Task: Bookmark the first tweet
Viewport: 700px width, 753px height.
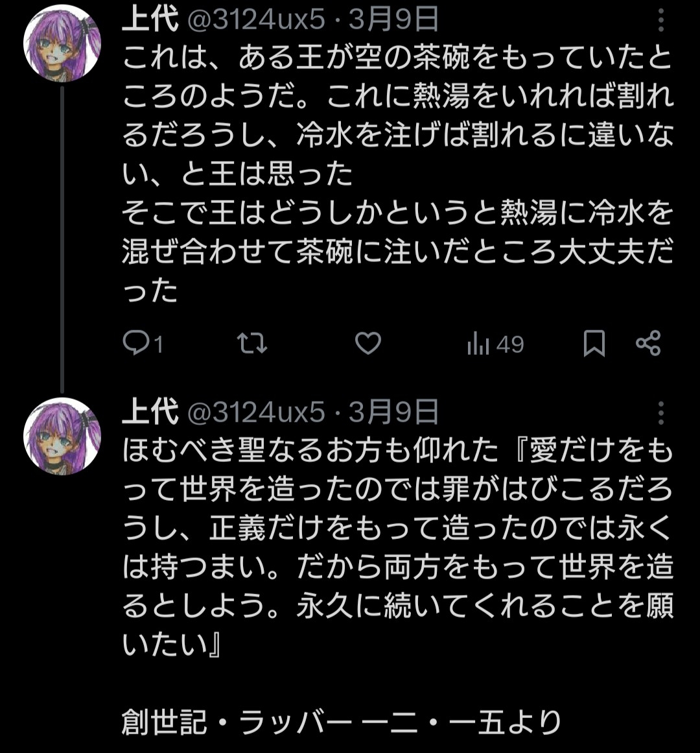Action: [x=594, y=343]
